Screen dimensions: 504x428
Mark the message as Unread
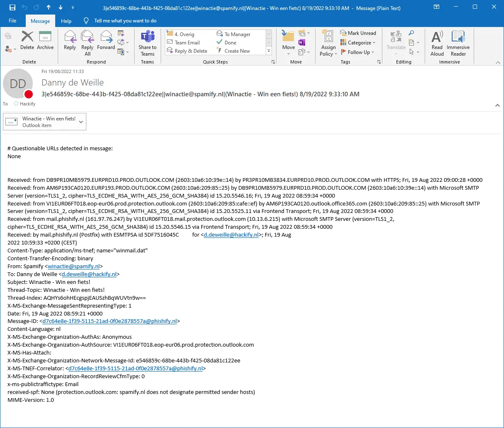tap(358, 33)
